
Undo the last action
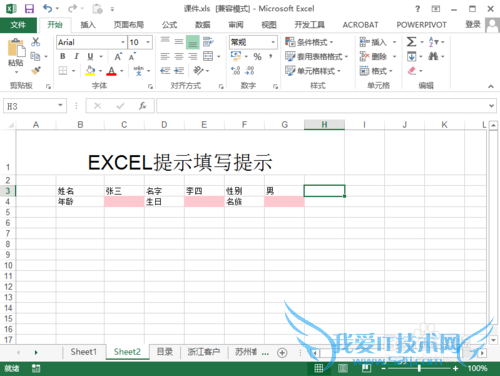click(x=48, y=9)
